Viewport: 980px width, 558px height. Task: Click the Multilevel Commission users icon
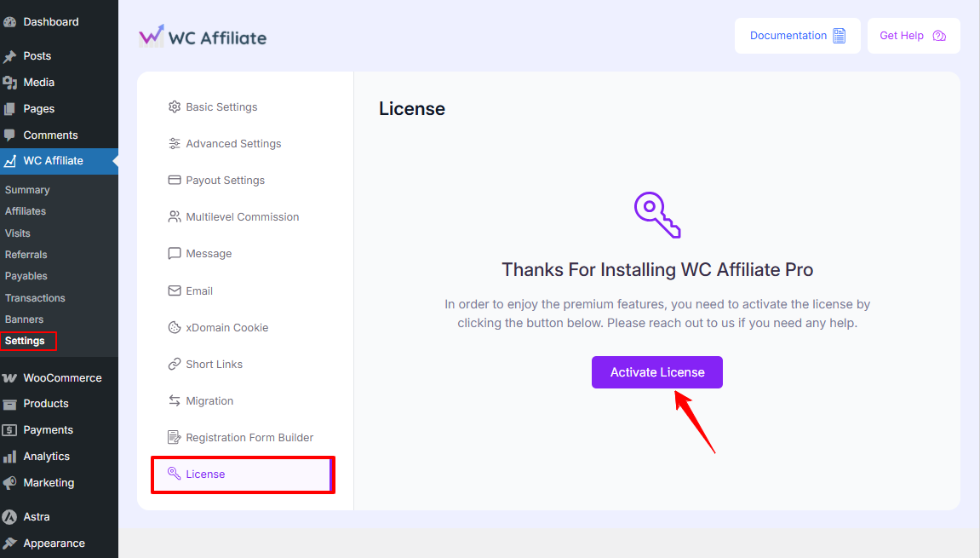175,217
